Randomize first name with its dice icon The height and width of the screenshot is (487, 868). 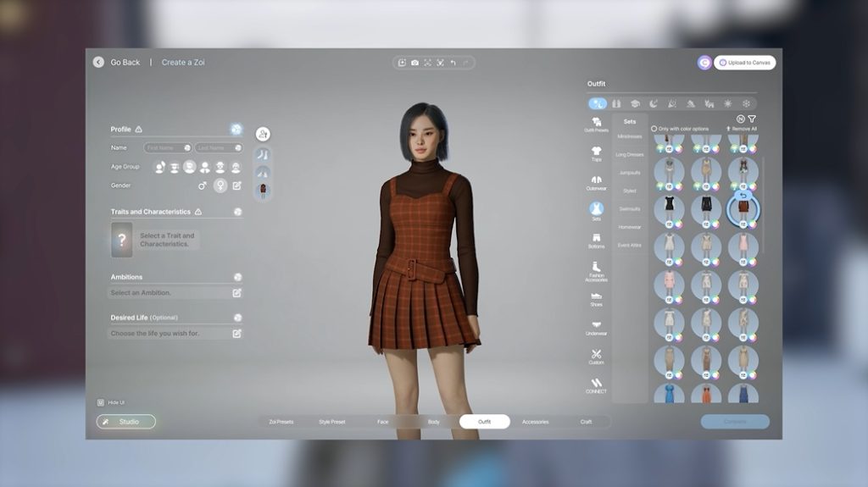[187, 147]
